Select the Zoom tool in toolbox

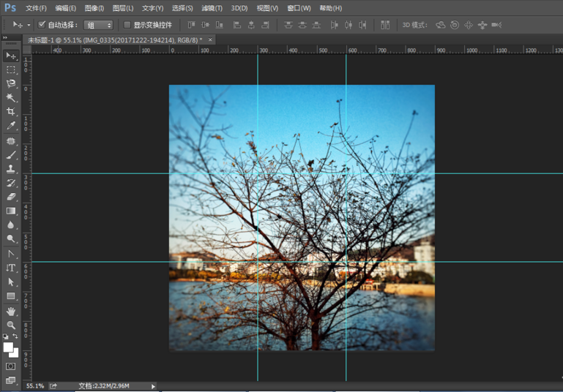pos(11,325)
